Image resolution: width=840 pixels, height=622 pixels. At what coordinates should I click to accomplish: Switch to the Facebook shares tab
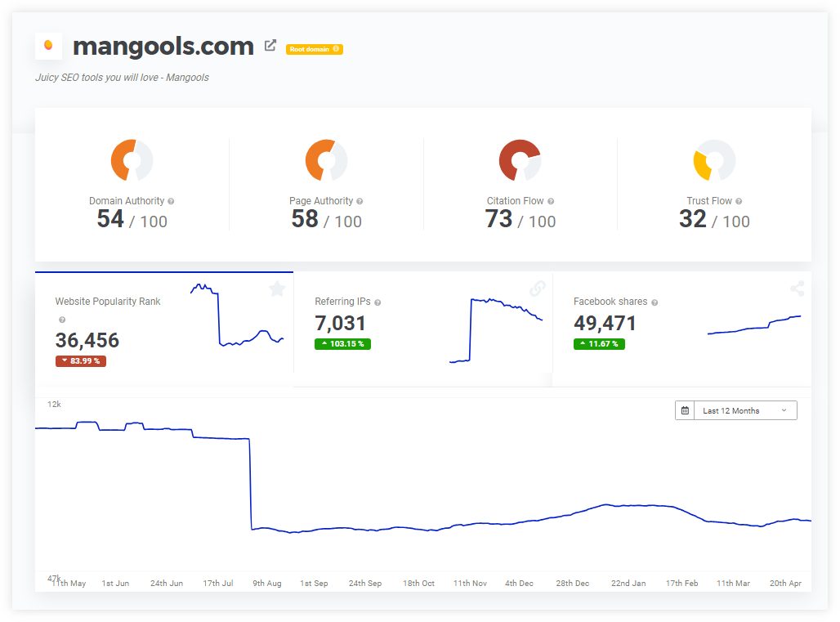(681, 329)
